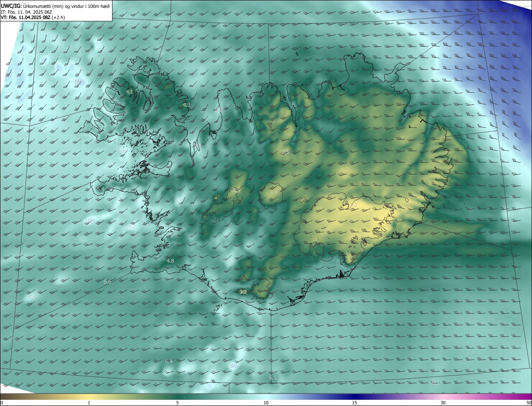Screen dimensions: 532x406
Task: Pick the yellow colorbar segment above 1
Action: pos(89,396)
